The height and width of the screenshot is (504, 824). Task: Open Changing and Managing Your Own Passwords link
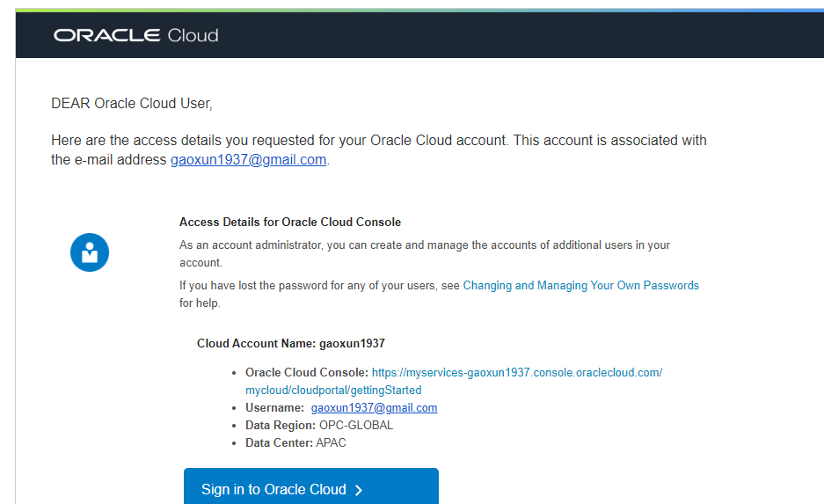click(x=580, y=285)
